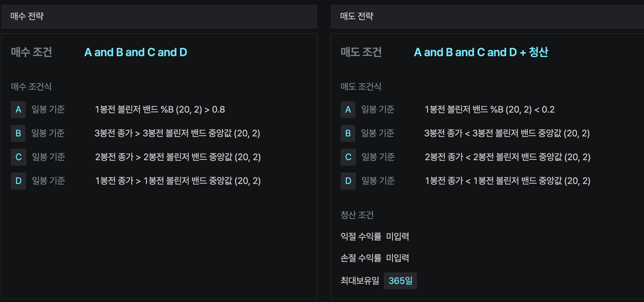Click 미입력 next to 손절 수익률

coord(398,258)
